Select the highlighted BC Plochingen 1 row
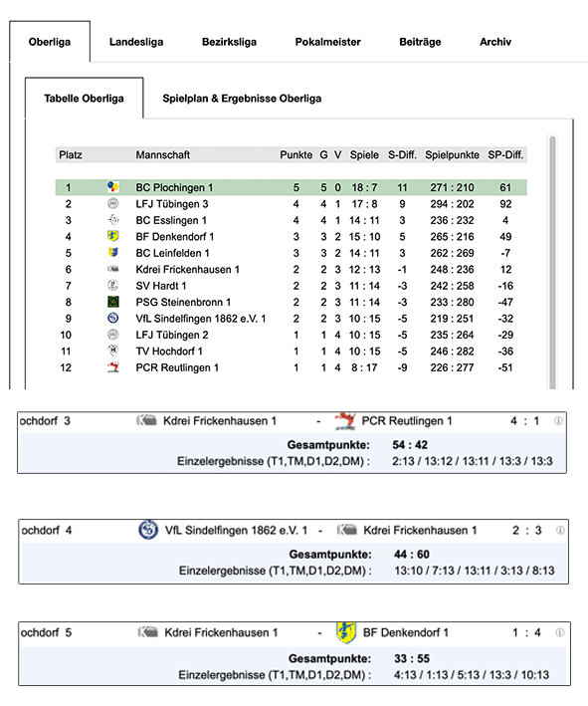The width and height of the screenshot is (588, 706). coord(291,187)
